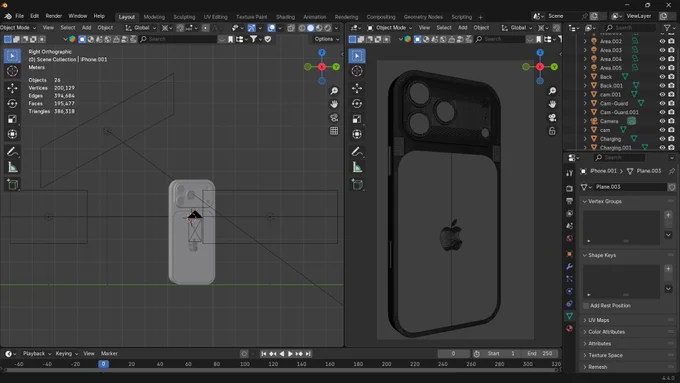Select the Transform tool in left viewport
Viewport: 680px width, 383px height.
tap(12, 134)
